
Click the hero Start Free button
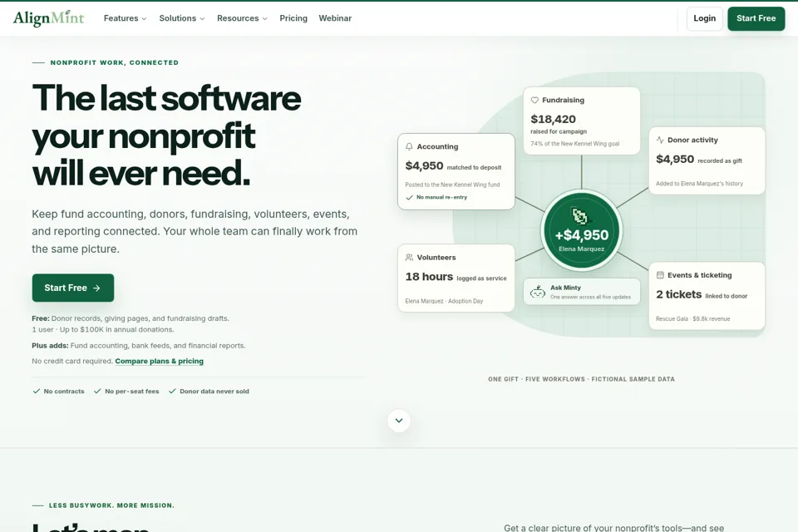click(x=73, y=288)
